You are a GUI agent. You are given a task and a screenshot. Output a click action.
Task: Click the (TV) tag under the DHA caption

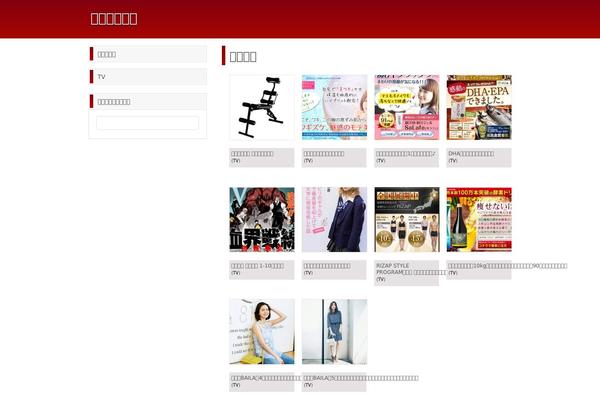click(x=453, y=160)
